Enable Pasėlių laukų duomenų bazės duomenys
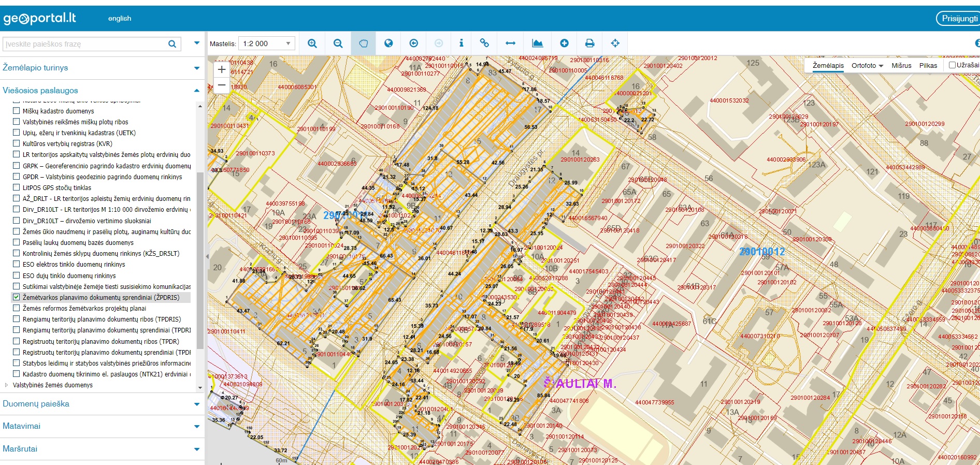Viewport: 980px width, 465px height. (17, 242)
